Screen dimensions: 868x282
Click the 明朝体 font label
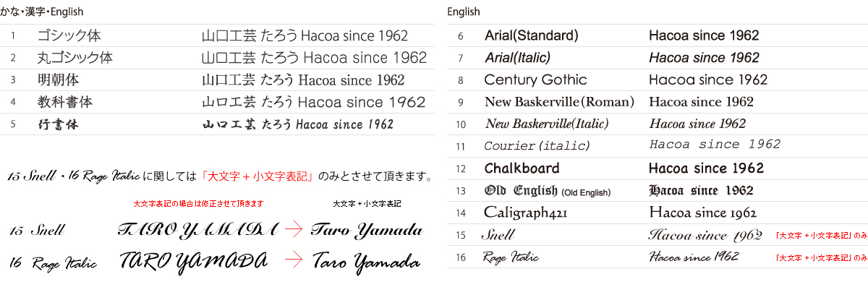pos(58,80)
